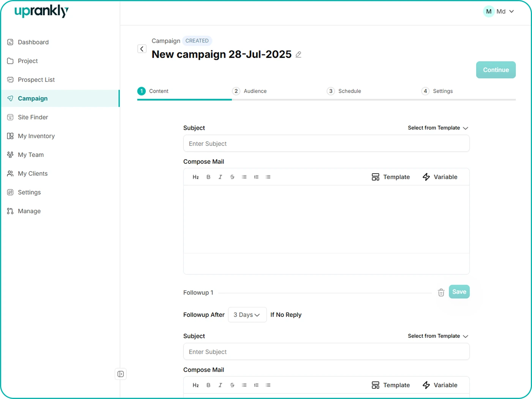Insert bullet list in followup editor
This screenshot has height=399, width=532.
pos(244,385)
